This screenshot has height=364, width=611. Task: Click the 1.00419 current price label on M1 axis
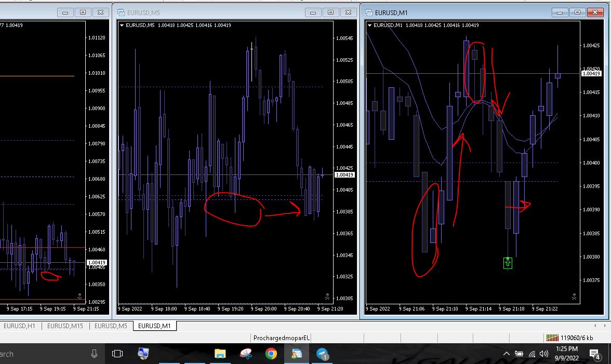pyautogui.click(x=591, y=74)
